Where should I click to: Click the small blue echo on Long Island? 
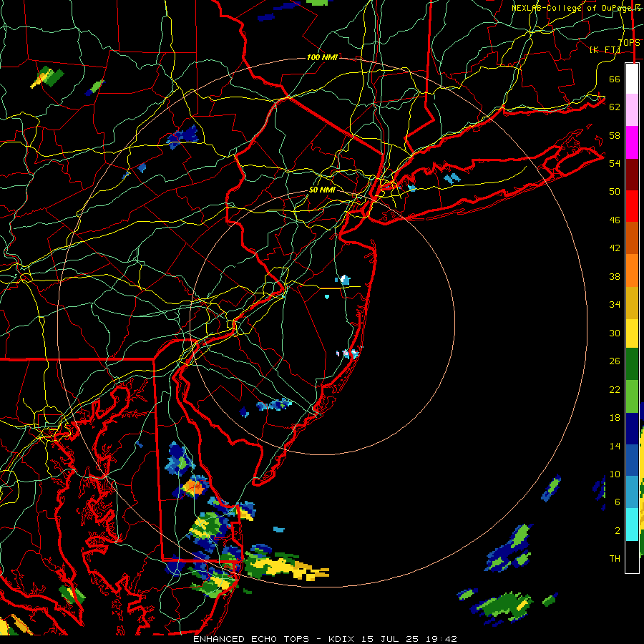coord(452,179)
